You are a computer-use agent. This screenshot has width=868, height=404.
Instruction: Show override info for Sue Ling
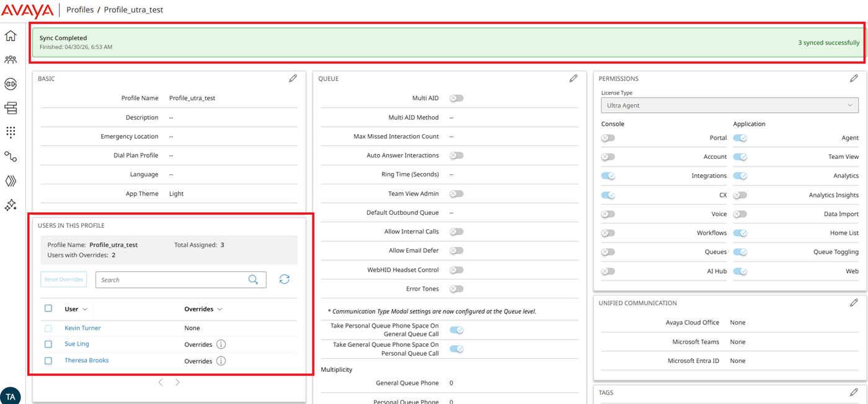click(221, 344)
